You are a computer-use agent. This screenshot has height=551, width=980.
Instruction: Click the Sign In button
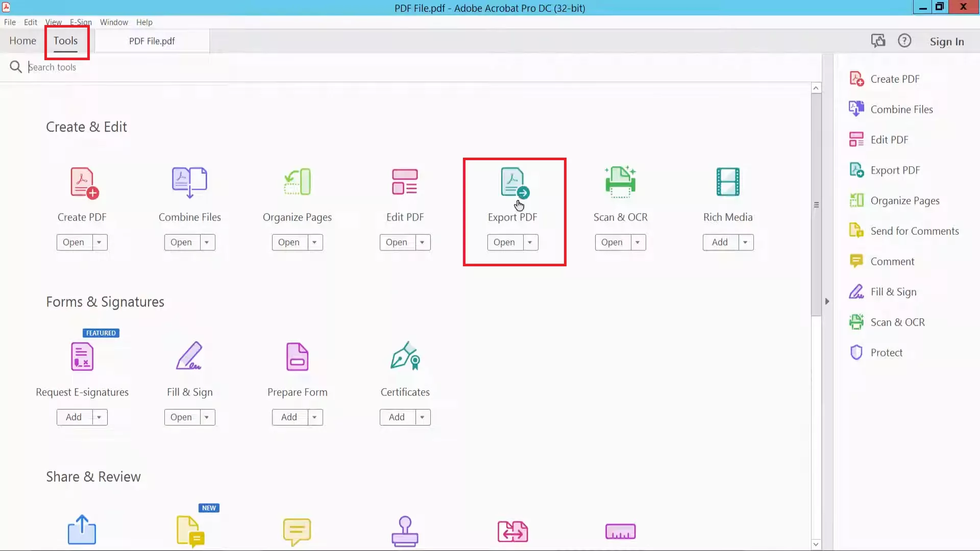pos(947,41)
